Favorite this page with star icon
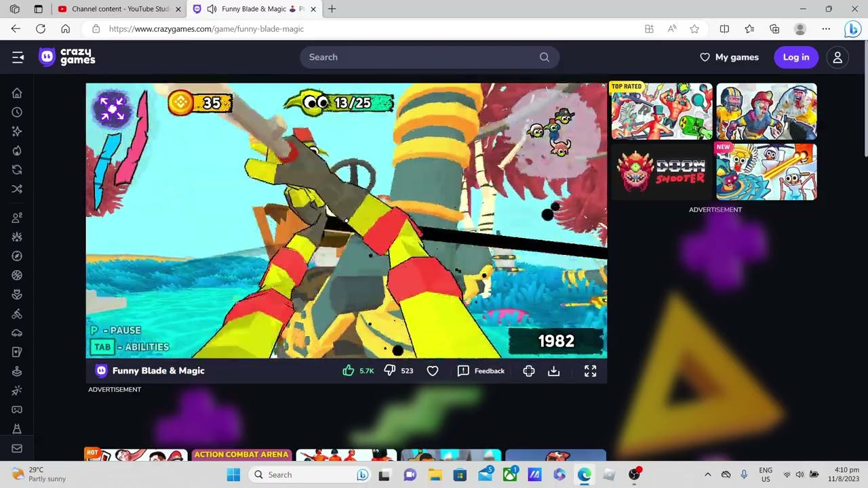 tap(694, 28)
